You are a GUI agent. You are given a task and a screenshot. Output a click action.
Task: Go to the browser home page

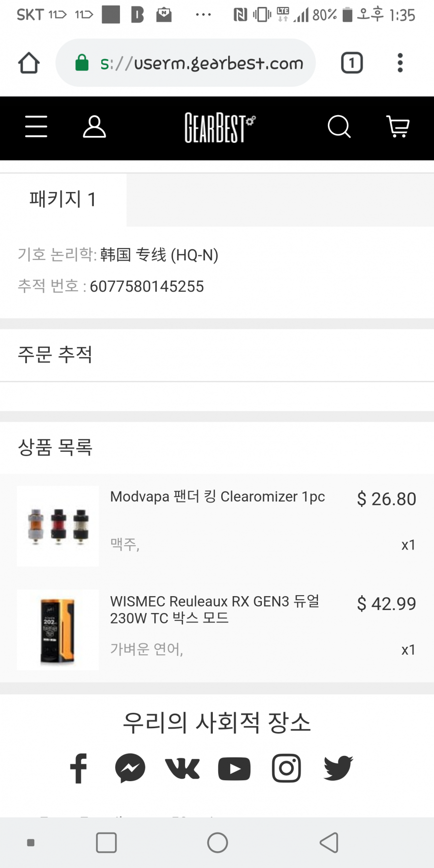[x=29, y=63]
